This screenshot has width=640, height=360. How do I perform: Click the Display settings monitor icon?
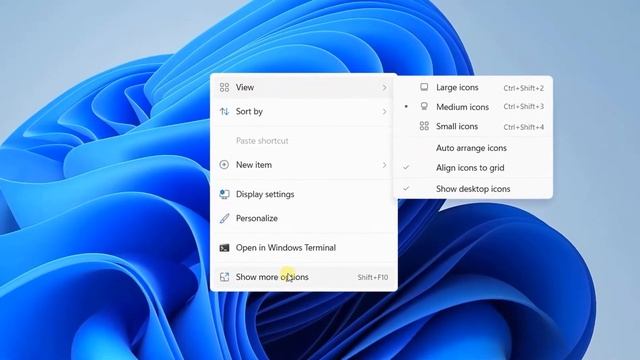[x=224, y=194]
